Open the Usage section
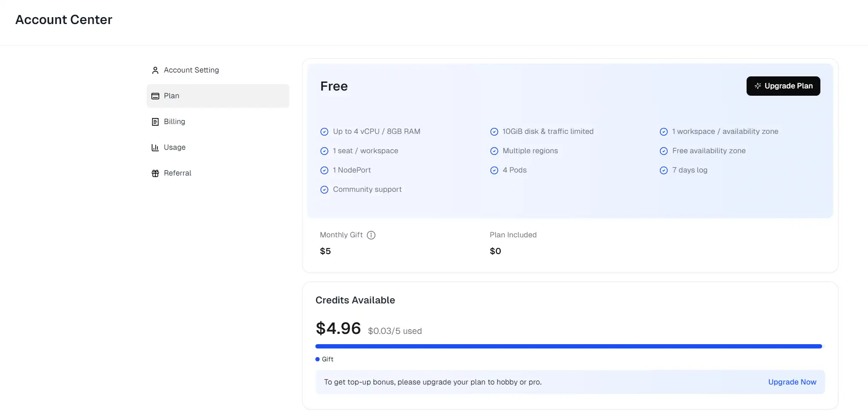868x415 pixels. click(175, 148)
